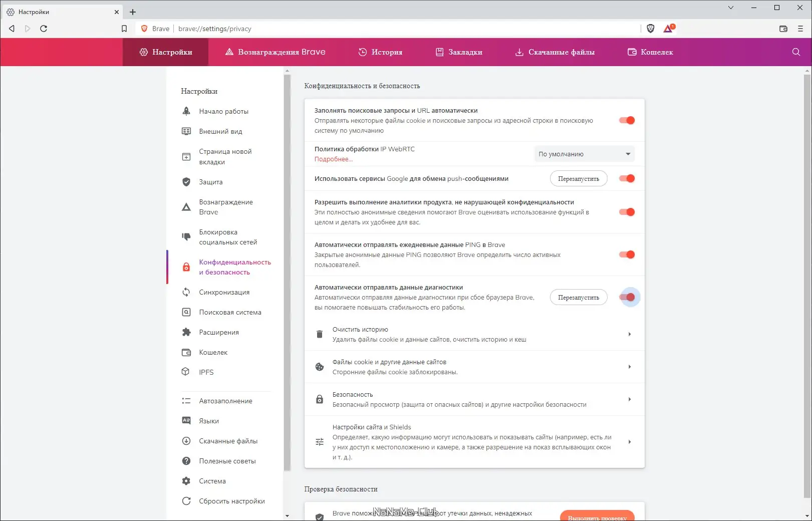
Task: Click the search icon in the settings header
Action: click(796, 52)
